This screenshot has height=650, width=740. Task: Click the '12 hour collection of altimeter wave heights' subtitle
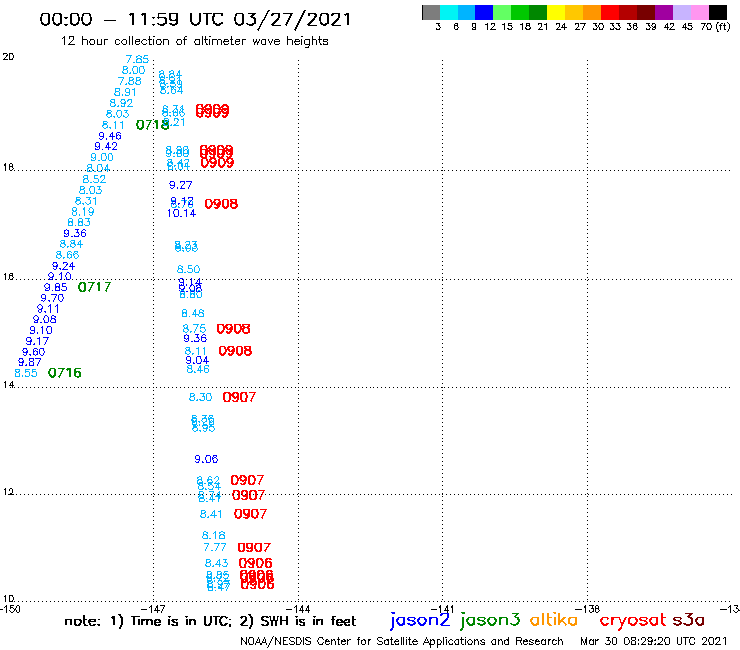click(194, 41)
